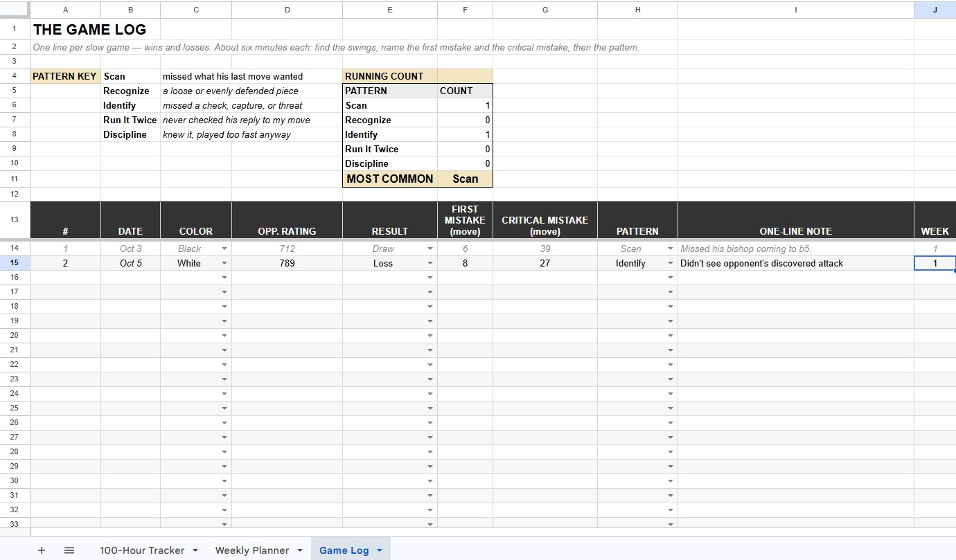Open the Result dropdown showing Draw
The height and width of the screenshot is (560, 956).
pos(430,249)
